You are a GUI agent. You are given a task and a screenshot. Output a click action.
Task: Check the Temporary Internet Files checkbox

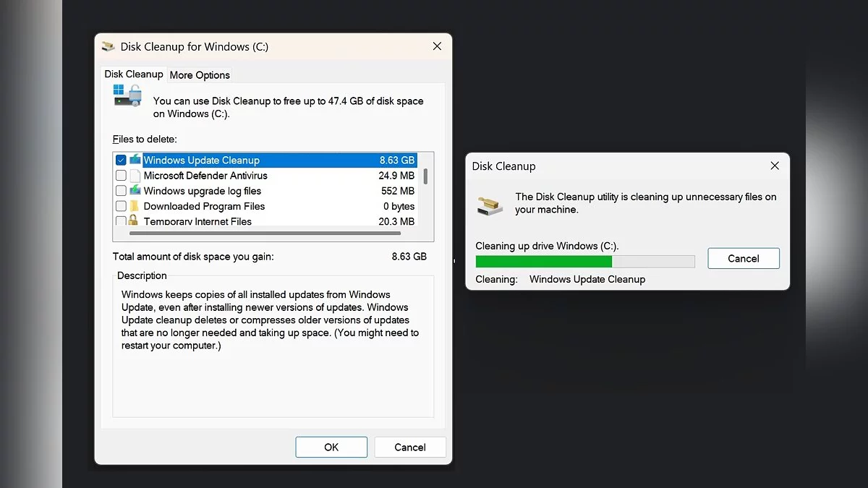point(121,221)
